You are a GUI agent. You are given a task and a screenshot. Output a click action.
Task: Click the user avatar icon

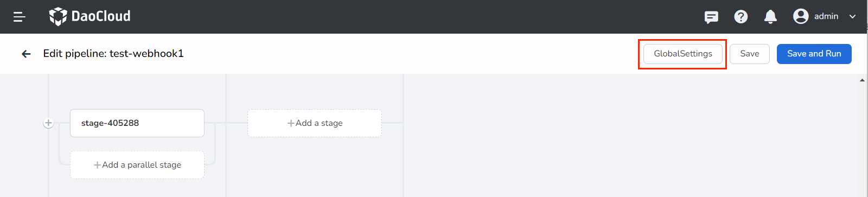[x=801, y=16]
